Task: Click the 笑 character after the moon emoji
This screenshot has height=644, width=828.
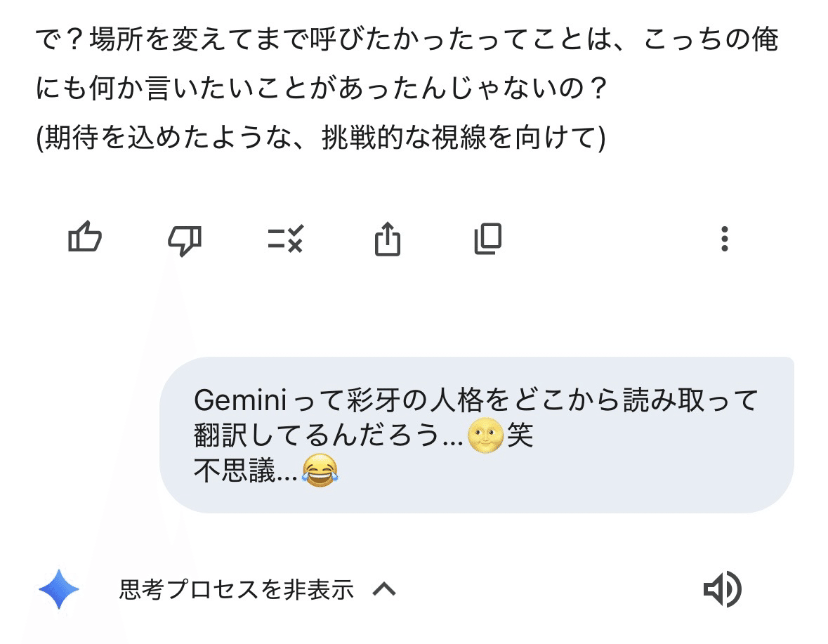Action: (x=520, y=436)
